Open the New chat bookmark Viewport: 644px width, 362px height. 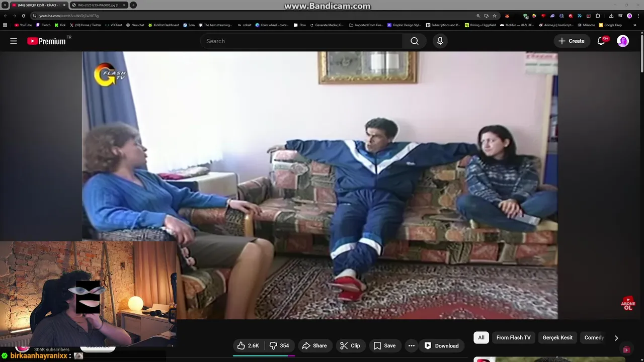(135, 25)
